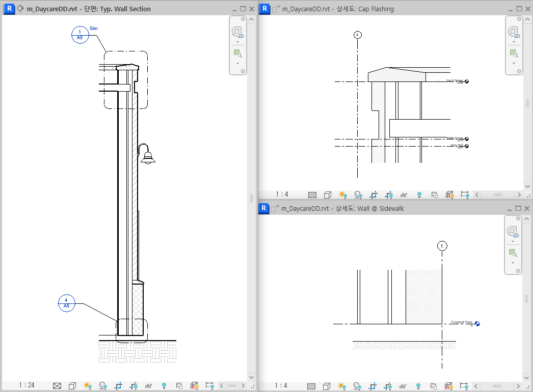Open sun path settings in Typ. Wall Section view
This screenshot has width=533, height=392.
87,385
